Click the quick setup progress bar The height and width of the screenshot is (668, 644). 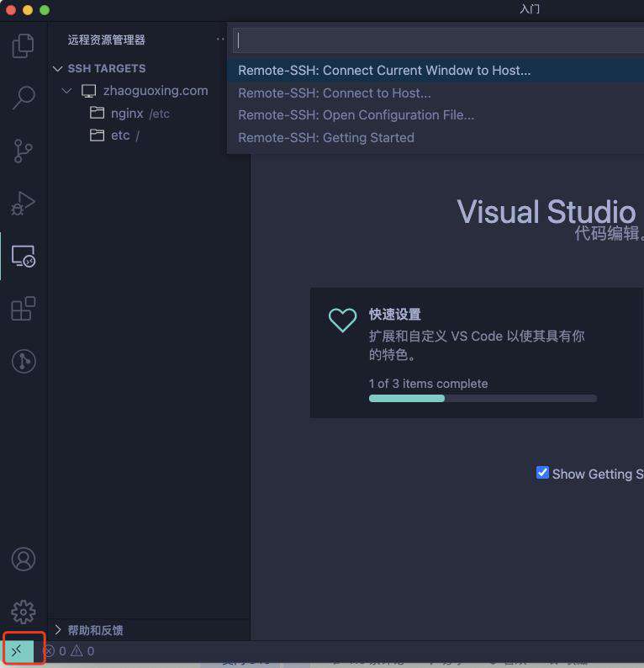(483, 398)
